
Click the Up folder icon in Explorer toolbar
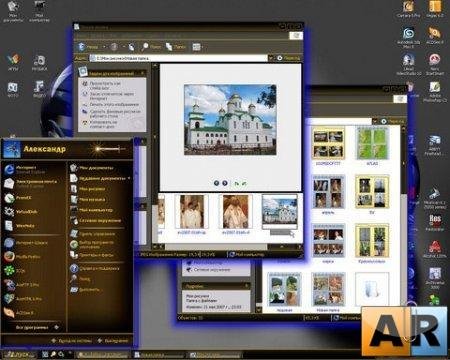click(132, 47)
